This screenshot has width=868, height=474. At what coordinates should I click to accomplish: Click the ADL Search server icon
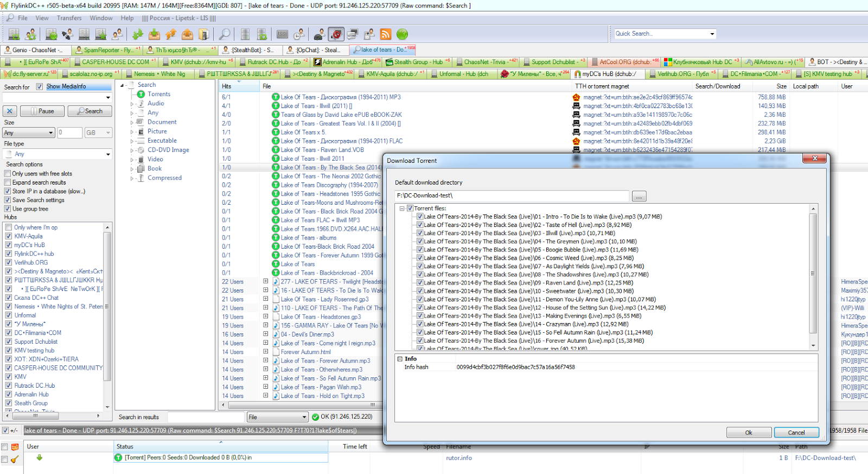[x=245, y=34]
